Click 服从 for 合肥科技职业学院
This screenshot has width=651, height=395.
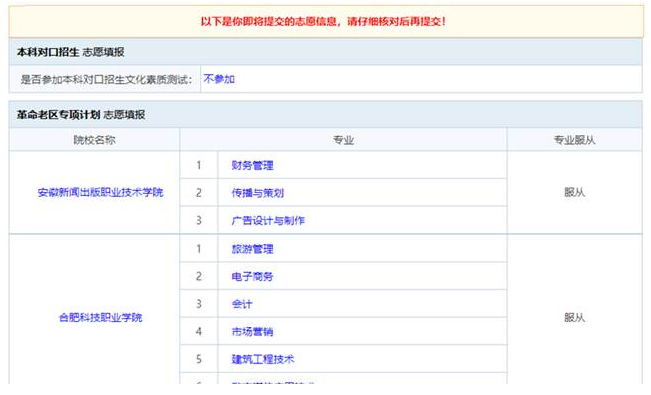[x=575, y=318]
